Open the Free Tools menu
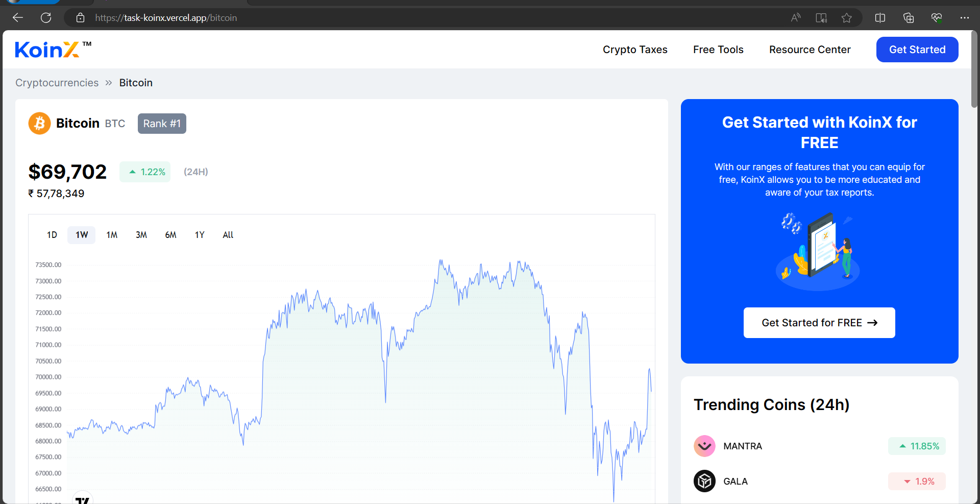The image size is (980, 504). [718, 50]
